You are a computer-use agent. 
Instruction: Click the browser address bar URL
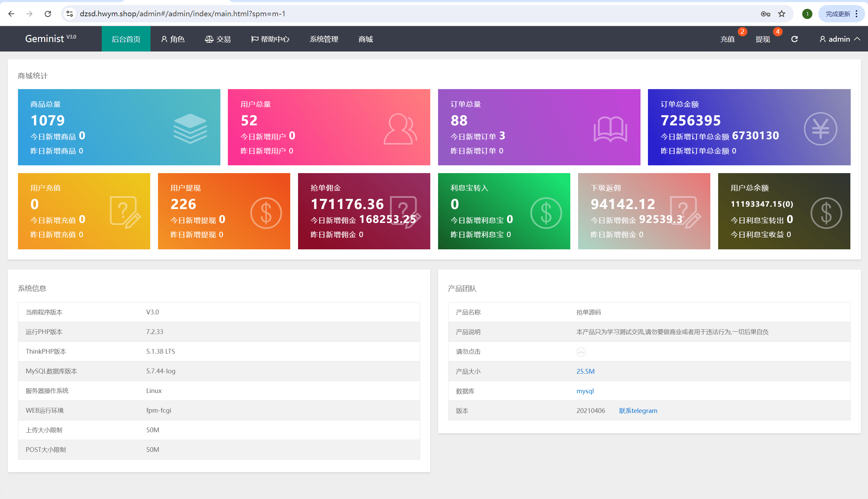182,14
